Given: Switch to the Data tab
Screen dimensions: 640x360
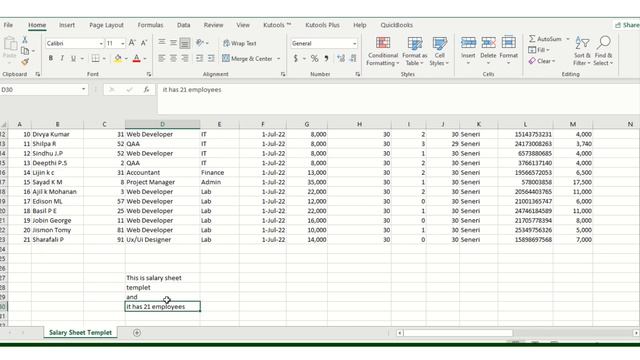Looking at the screenshot, I should tap(184, 25).
